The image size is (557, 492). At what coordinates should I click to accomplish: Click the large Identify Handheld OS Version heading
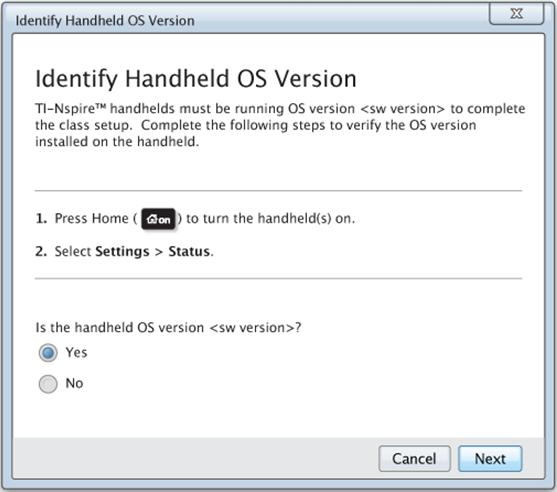tap(196, 79)
